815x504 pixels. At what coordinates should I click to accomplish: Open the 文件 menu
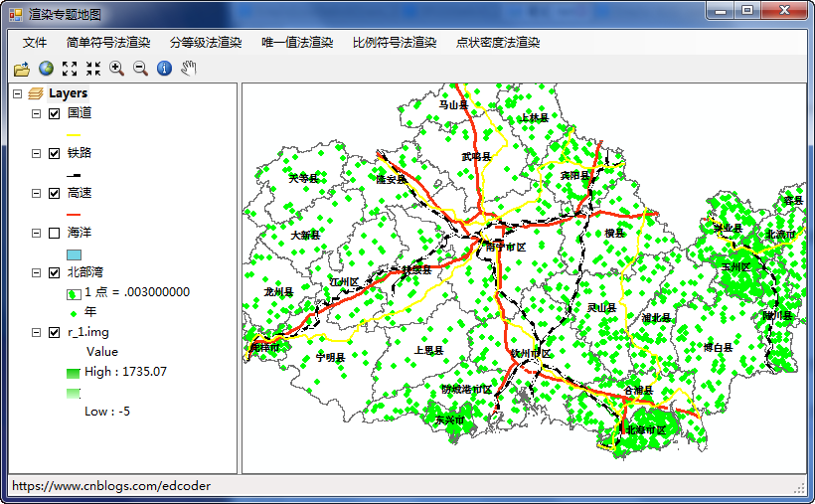tap(35, 43)
